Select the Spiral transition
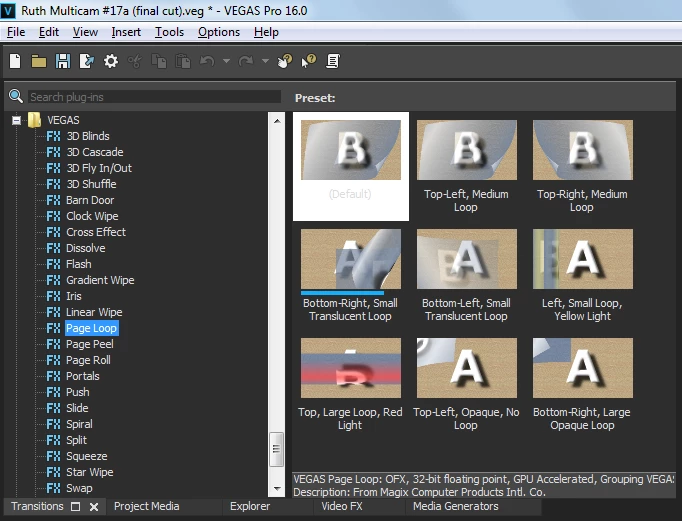The width and height of the screenshot is (682, 521). click(x=79, y=424)
